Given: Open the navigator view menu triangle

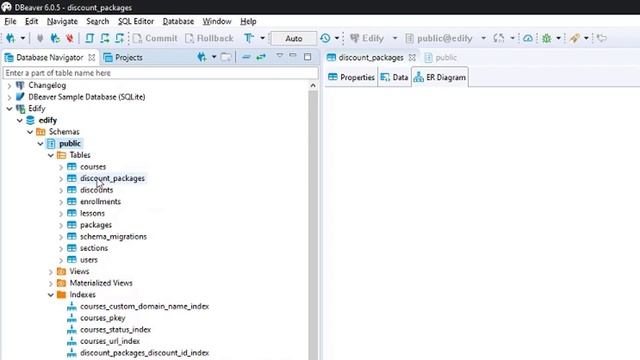Looking at the screenshot, I should 280,55.
